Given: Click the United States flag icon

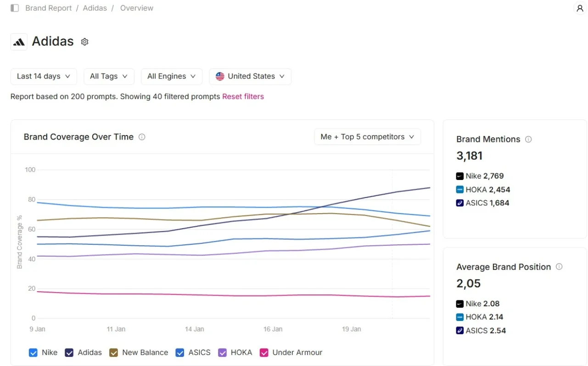Looking at the screenshot, I should (220, 76).
